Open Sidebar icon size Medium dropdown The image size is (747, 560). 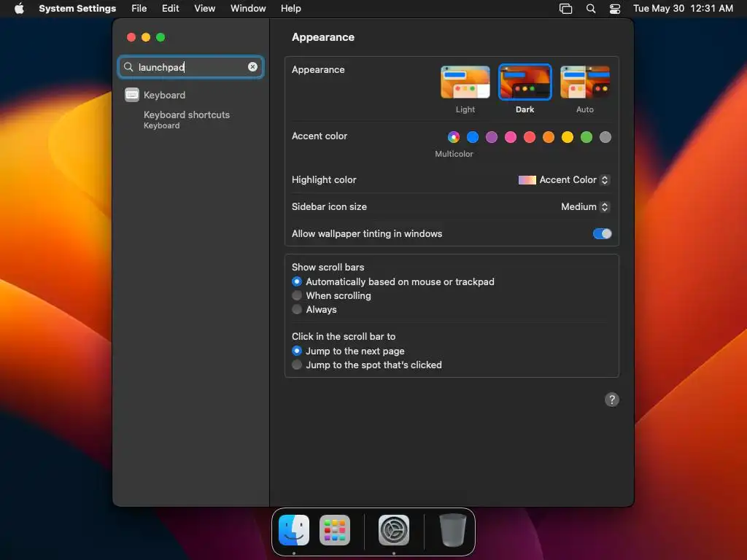point(585,206)
